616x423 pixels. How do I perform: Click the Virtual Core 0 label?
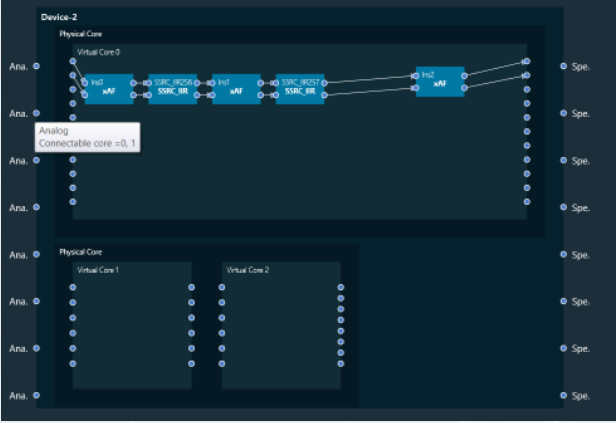point(99,52)
